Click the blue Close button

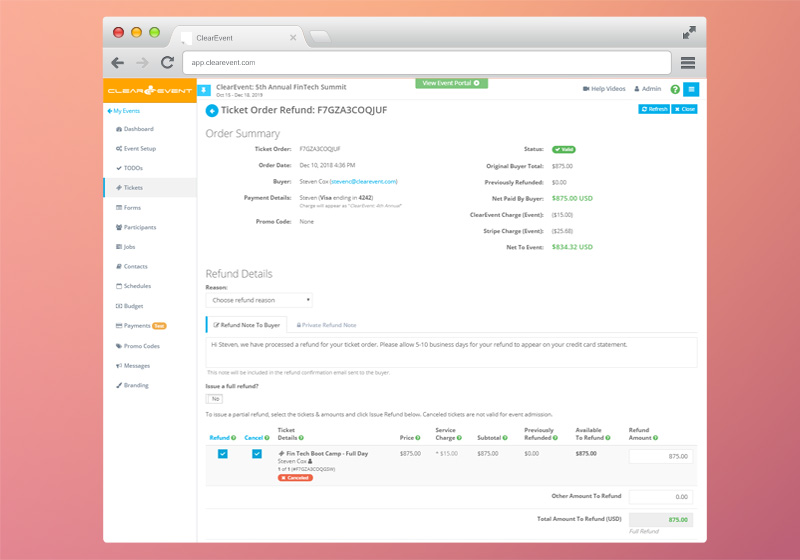(684, 109)
